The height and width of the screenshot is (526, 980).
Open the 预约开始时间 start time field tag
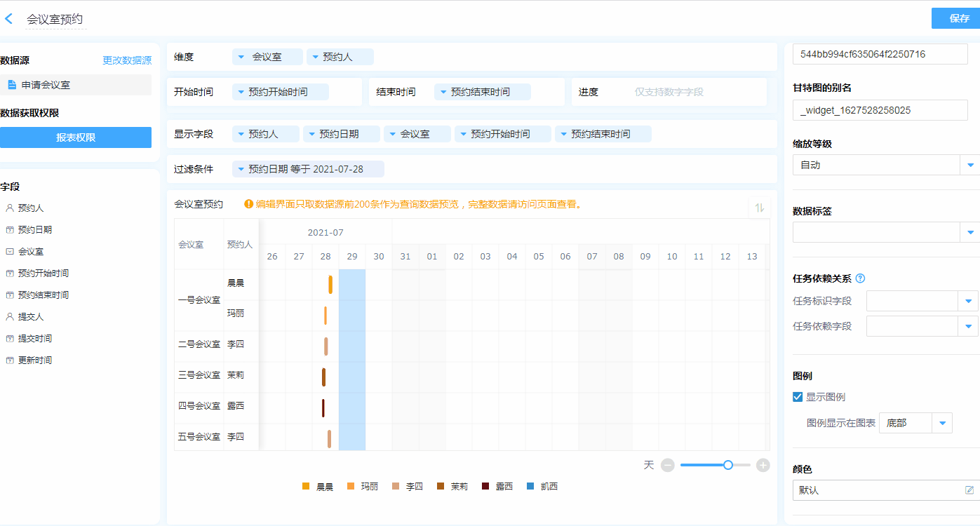(x=280, y=92)
